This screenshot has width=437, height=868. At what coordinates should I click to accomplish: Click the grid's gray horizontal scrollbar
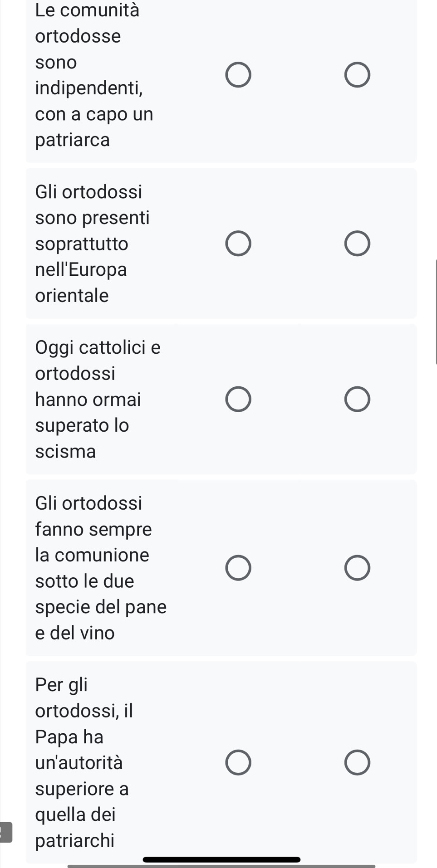coord(221,866)
